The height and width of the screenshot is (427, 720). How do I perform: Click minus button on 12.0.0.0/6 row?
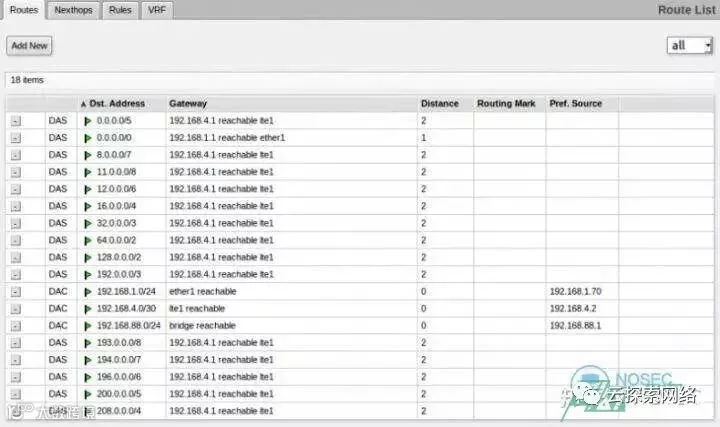tap(16, 189)
